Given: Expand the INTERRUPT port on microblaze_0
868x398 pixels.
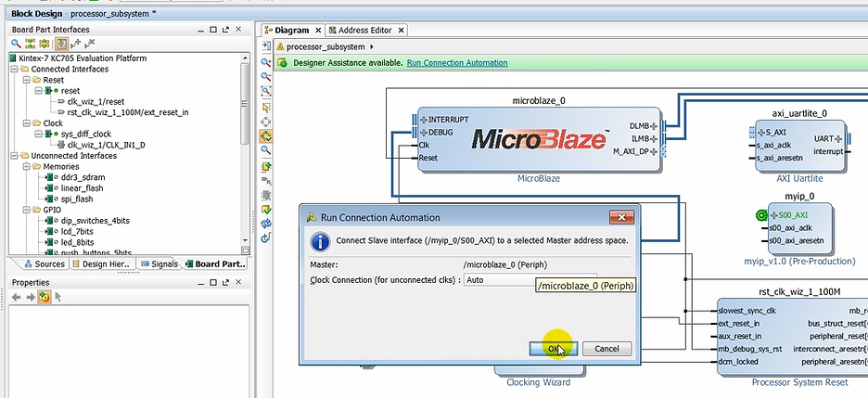Looking at the screenshot, I should click(x=423, y=120).
